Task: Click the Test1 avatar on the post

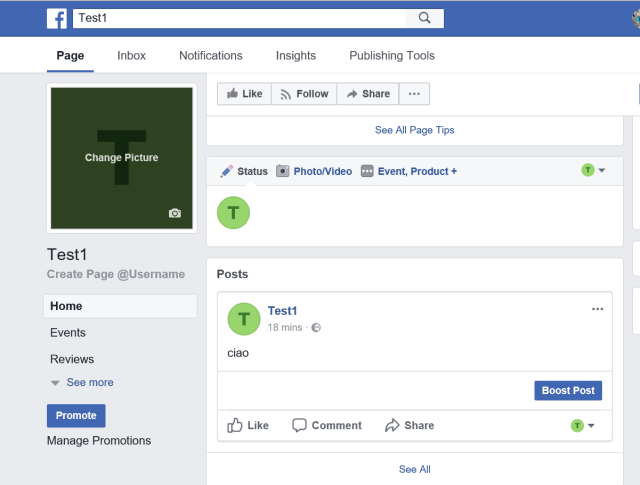Action: coord(244,318)
